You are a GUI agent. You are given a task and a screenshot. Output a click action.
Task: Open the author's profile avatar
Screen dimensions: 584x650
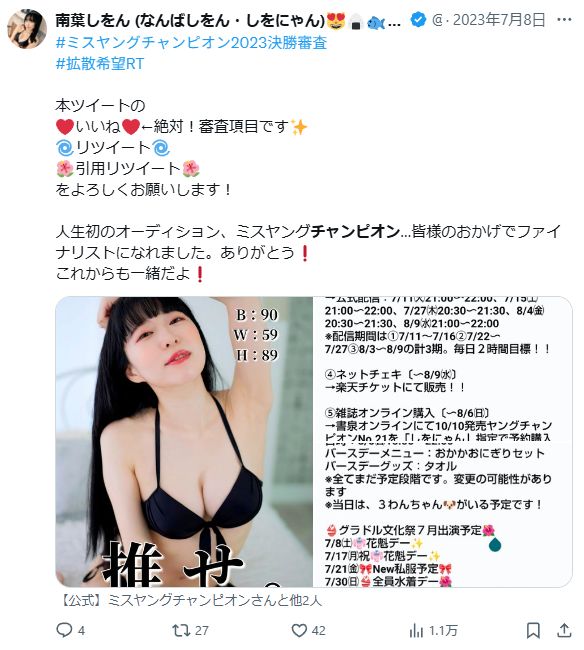[28, 30]
